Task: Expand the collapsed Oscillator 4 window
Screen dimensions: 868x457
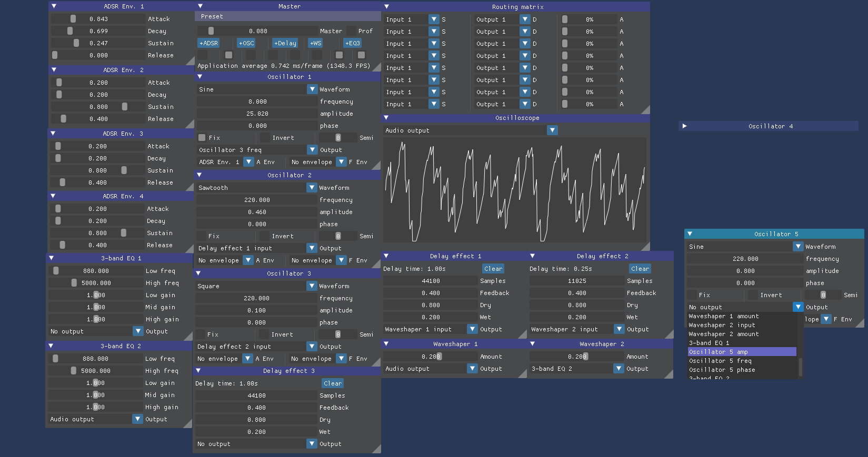Action: pos(684,126)
